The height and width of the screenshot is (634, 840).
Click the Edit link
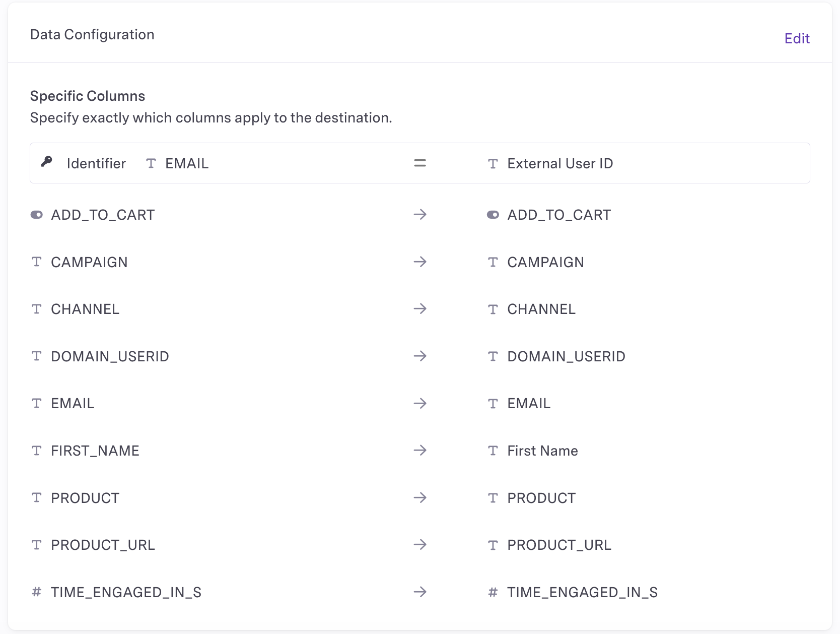[x=797, y=38]
